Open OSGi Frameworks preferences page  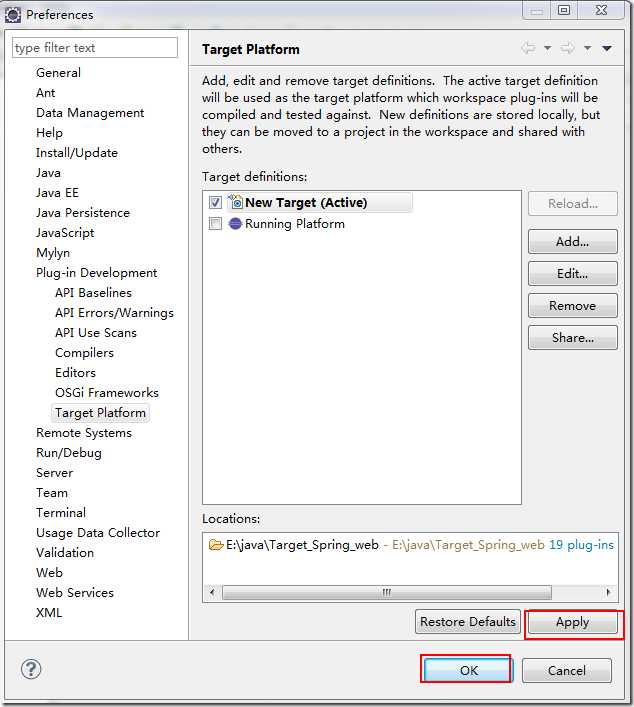click(107, 392)
